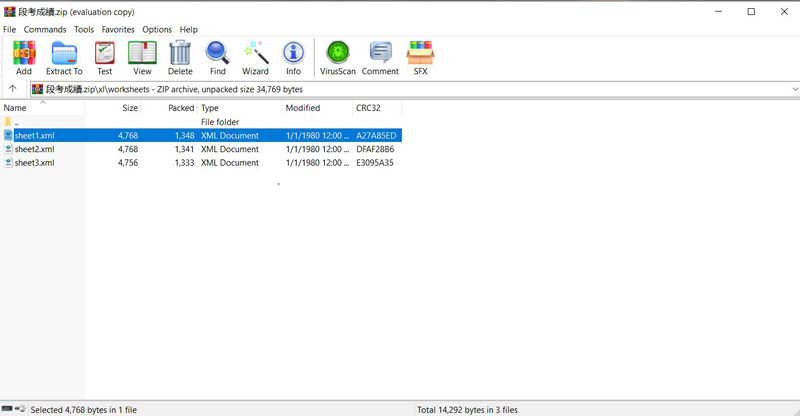Screen dimensions: 800x416
Task: Show archive Info
Action: coord(293,58)
